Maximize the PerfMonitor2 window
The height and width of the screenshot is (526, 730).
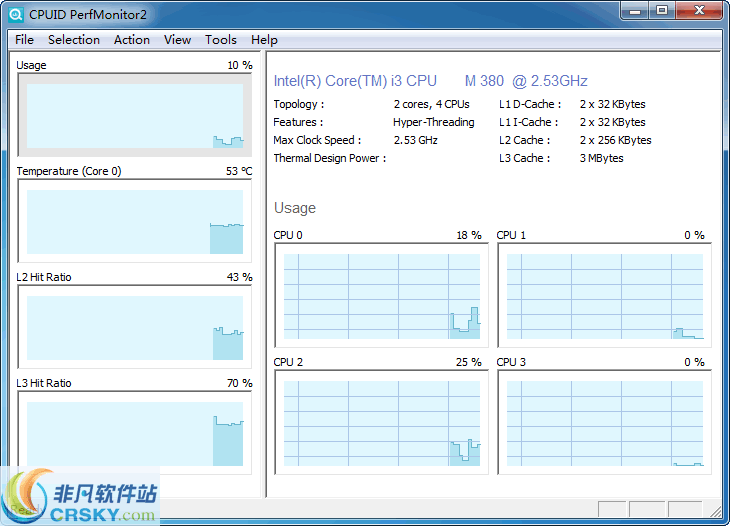662,11
